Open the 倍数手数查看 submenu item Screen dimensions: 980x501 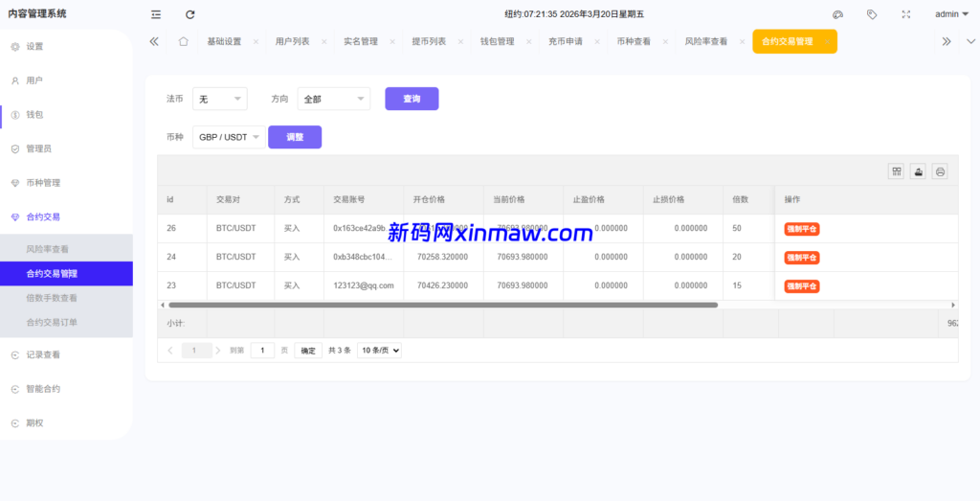[x=66, y=298]
